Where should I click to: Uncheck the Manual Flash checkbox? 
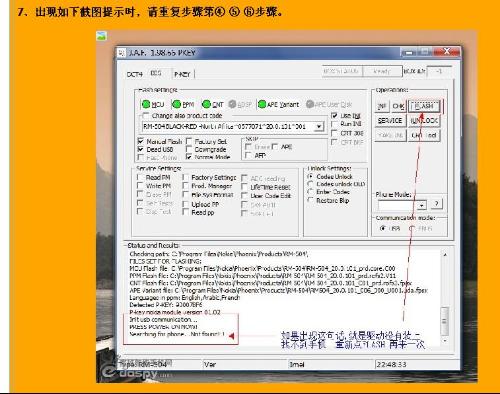pyautogui.click(x=141, y=141)
